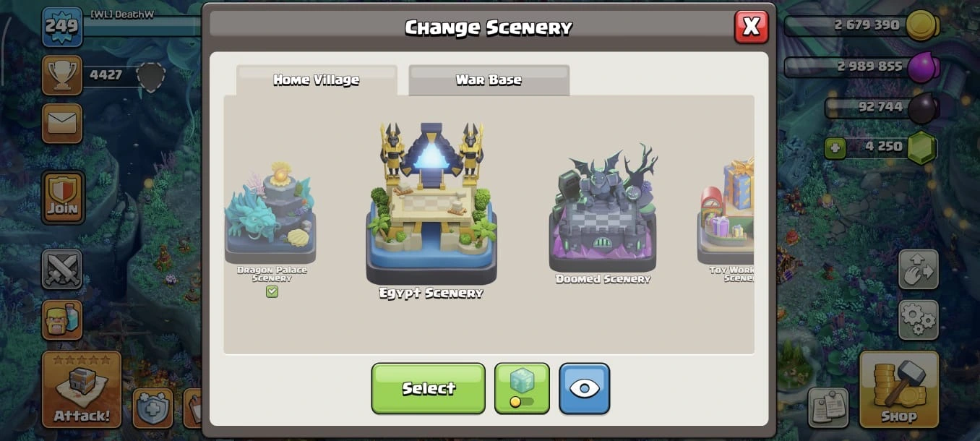Open the settings gears icon
This screenshot has width=980, height=441.
[x=919, y=320]
